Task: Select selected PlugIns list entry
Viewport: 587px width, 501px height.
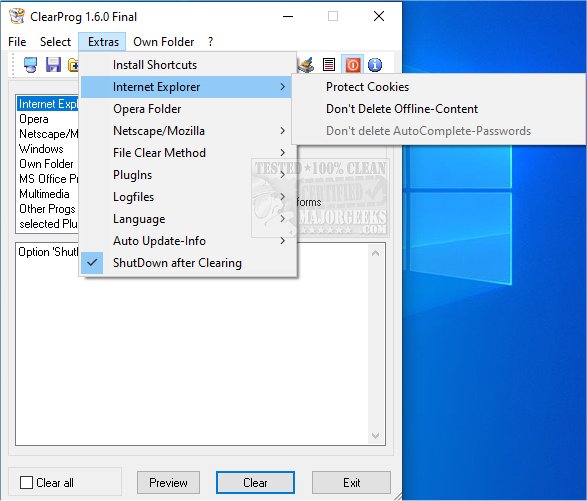Action: (49, 224)
